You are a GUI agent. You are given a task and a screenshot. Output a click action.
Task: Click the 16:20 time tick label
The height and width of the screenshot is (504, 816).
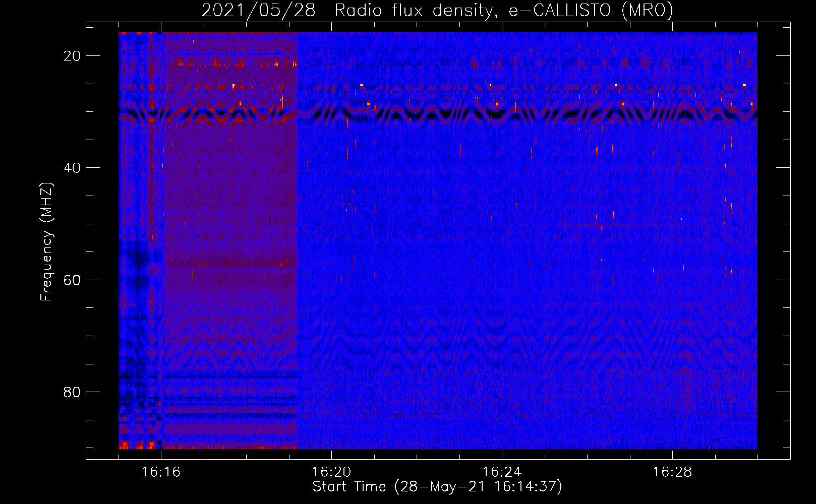pos(331,472)
